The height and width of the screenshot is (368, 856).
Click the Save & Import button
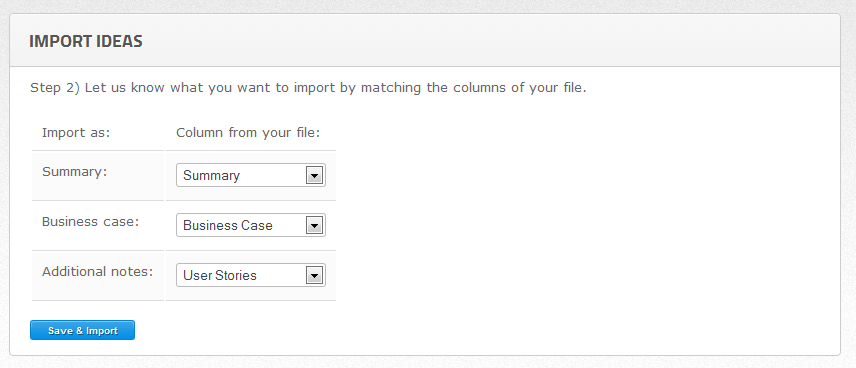point(82,330)
